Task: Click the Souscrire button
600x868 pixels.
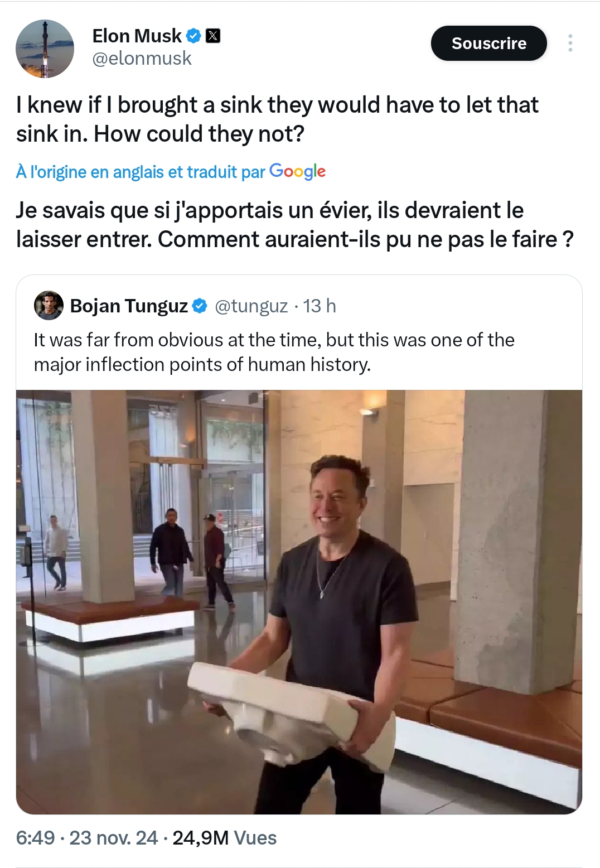Action: tap(488, 43)
